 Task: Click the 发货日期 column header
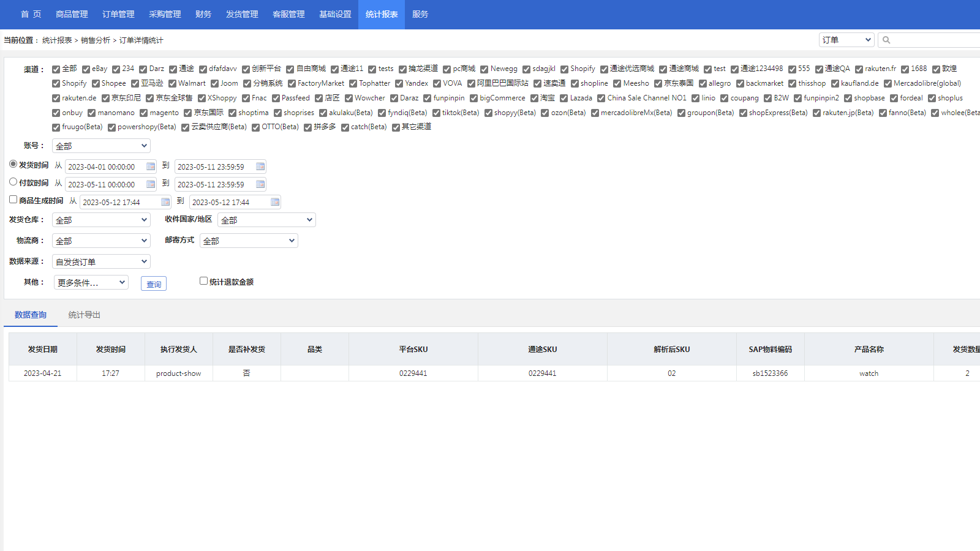[43, 349]
